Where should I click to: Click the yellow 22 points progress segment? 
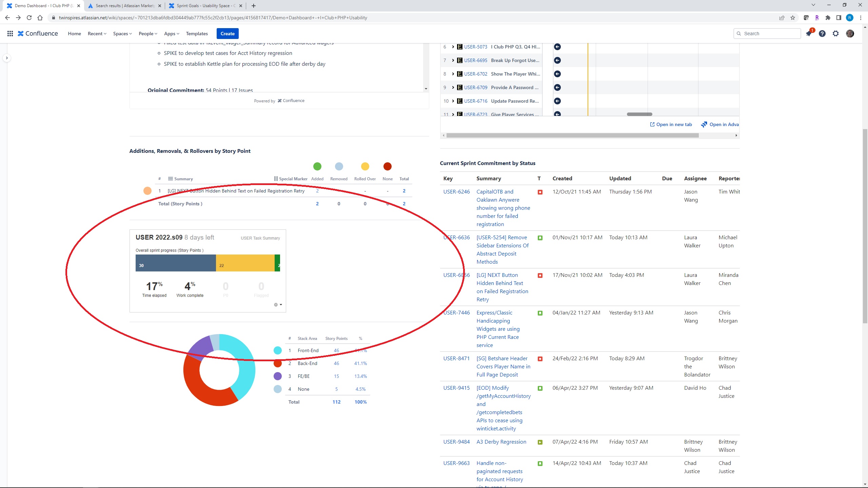pyautogui.click(x=245, y=263)
